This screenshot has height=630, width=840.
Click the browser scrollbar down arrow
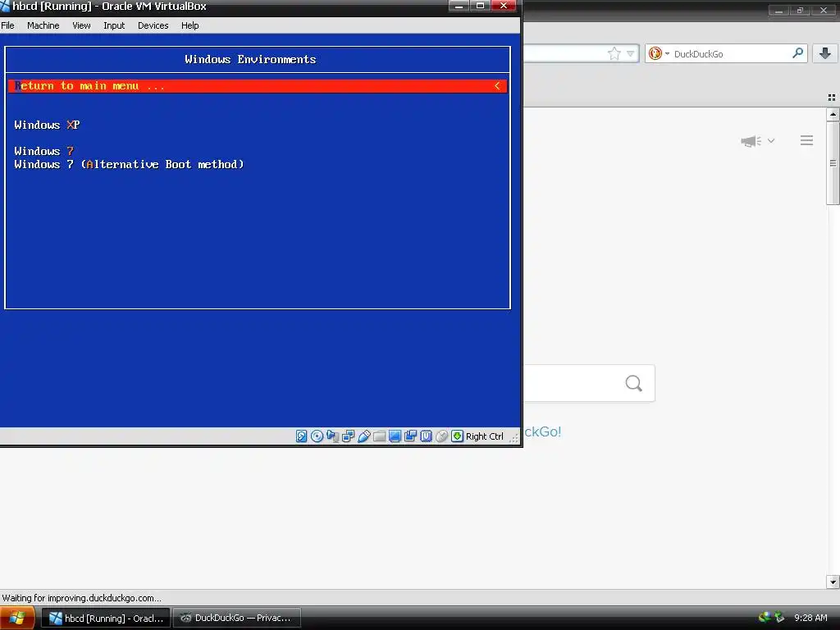pos(833,582)
